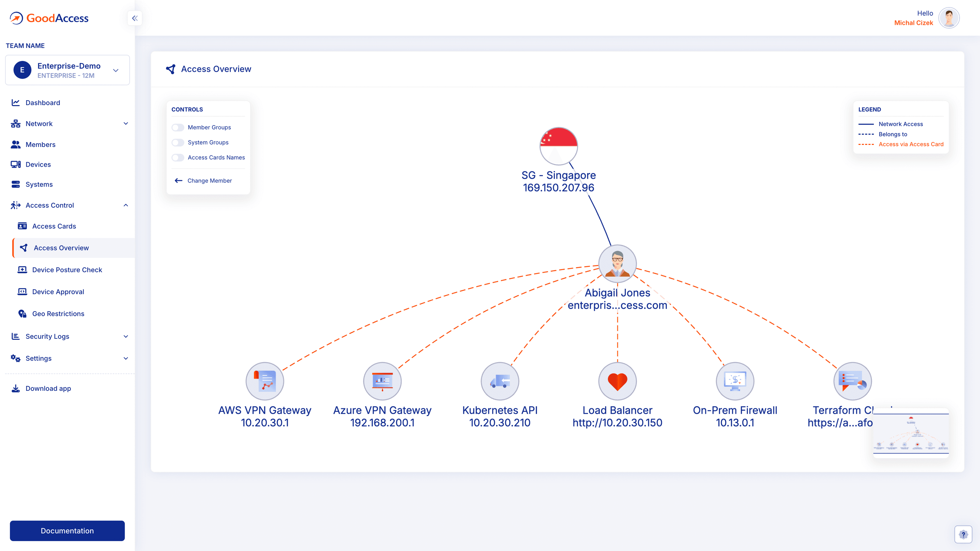Click the Access Overview header icon
980x551 pixels.
(x=171, y=69)
